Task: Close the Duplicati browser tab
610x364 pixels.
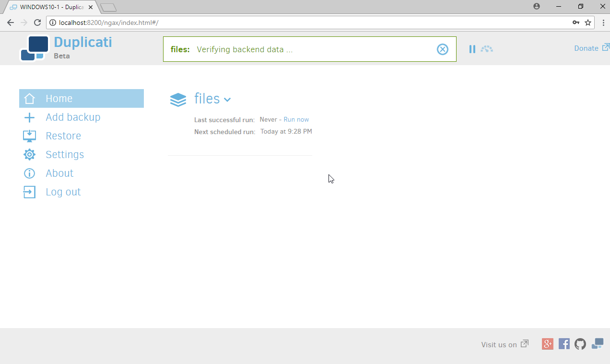Action: coord(91,7)
